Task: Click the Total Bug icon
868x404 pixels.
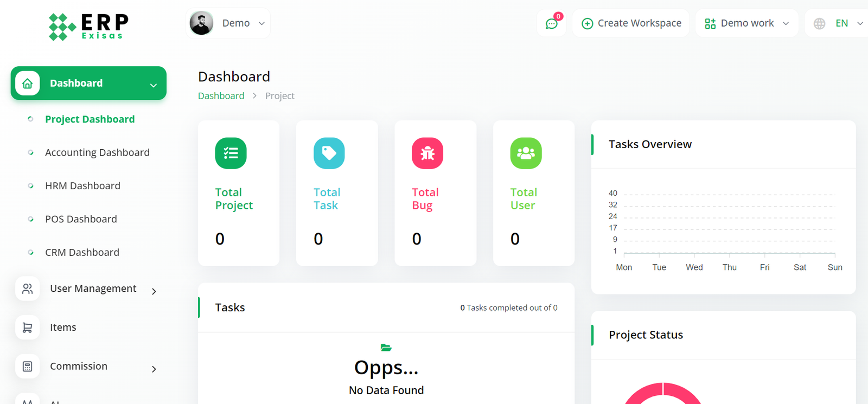Action: [x=427, y=153]
